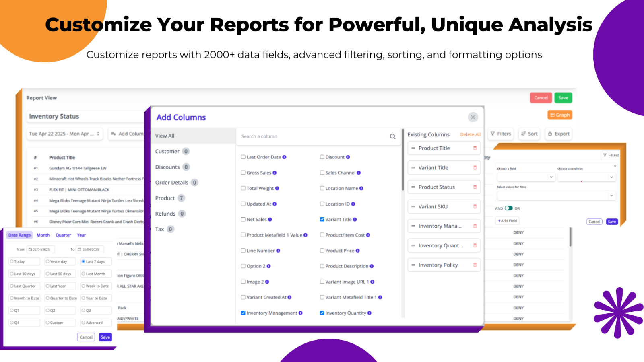This screenshot has width=644, height=362.
Task: Click the Inventory Status report name field
Action: click(85, 116)
